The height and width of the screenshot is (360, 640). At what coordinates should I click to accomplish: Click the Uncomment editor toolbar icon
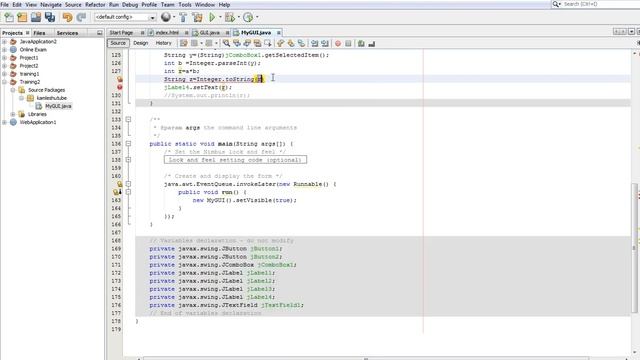(x=371, y=43)
